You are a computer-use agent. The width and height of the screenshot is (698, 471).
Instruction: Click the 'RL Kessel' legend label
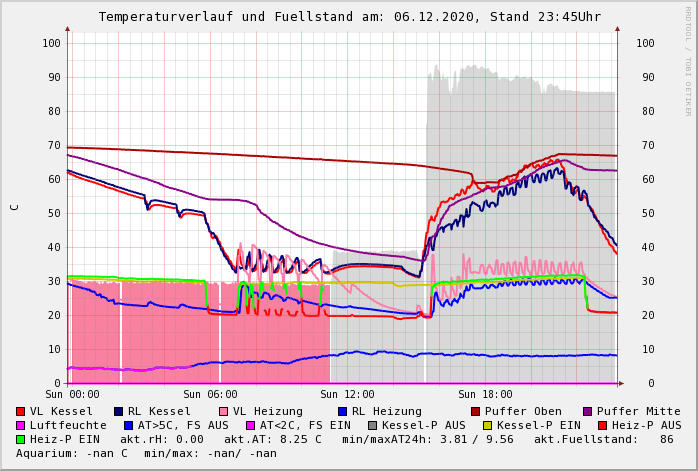click(x=159, y=411)
